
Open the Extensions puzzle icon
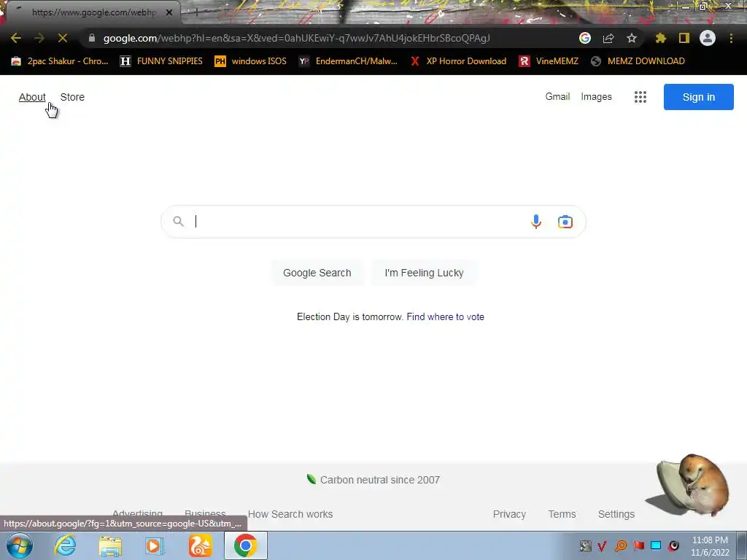tap(661, 38)
